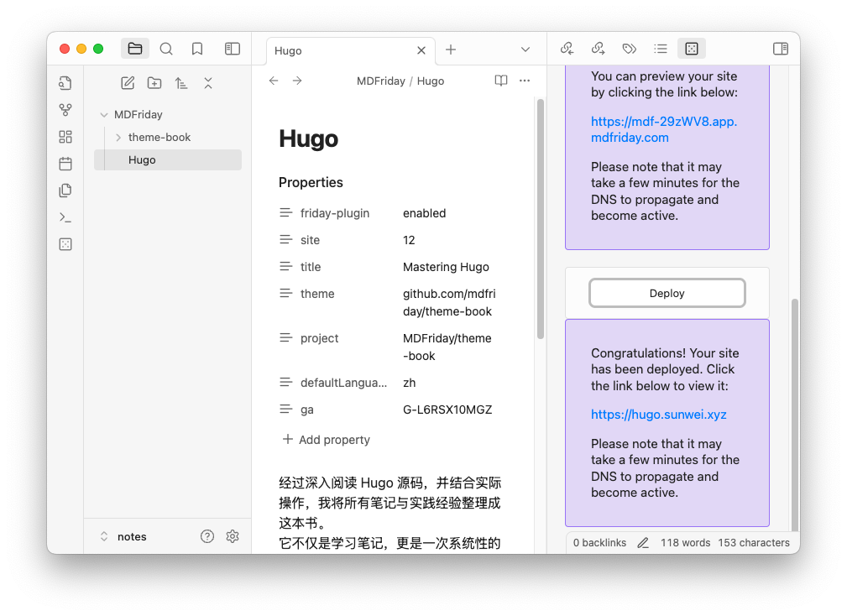This screenshot has width=847, height=616.
Task: Click the theme property type icon
Action: tap(285, 294)
